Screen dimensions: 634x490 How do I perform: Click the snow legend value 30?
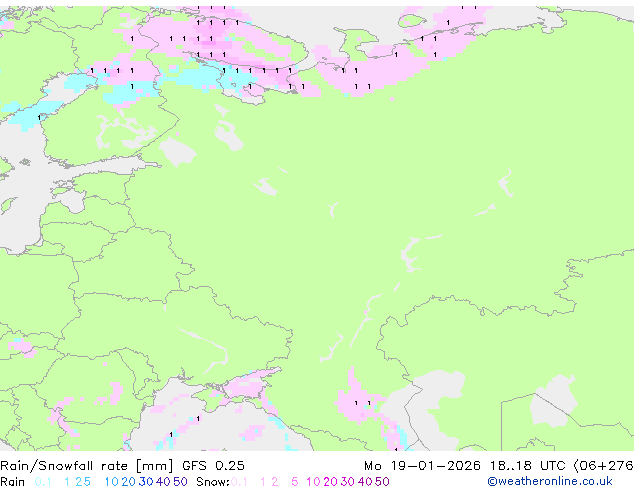pos(348,482)
